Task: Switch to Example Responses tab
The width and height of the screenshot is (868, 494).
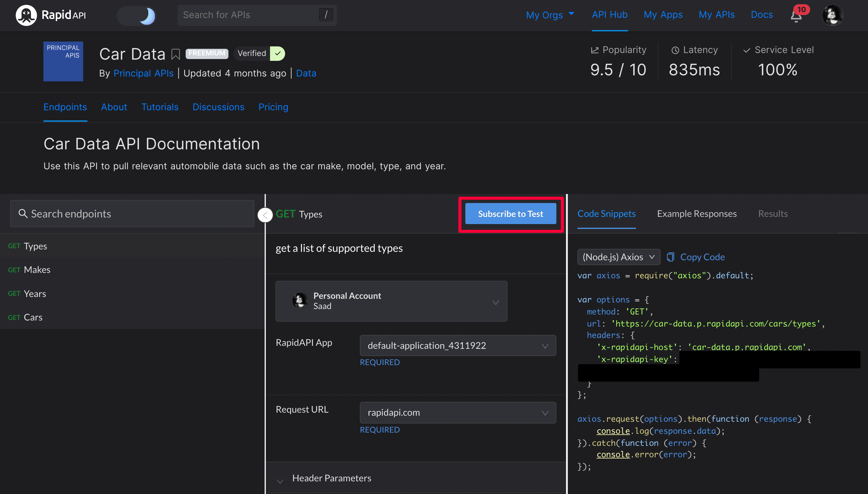Action: coord(697,214)
